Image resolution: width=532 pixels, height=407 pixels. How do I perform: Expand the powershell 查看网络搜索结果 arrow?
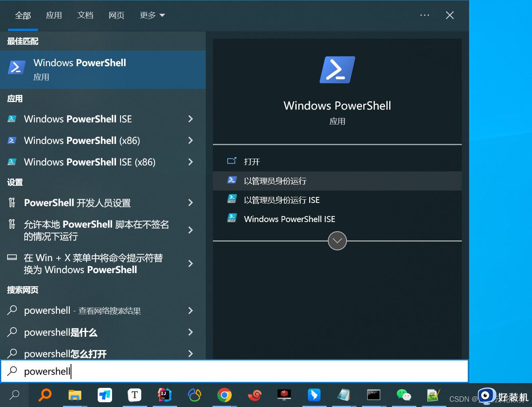[191, 311]
